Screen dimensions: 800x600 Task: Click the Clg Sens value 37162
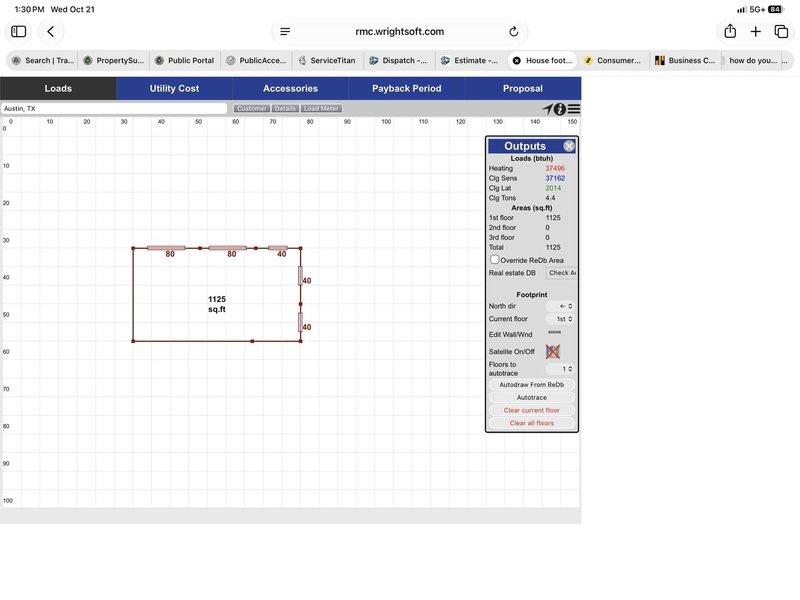click(555, 178)
